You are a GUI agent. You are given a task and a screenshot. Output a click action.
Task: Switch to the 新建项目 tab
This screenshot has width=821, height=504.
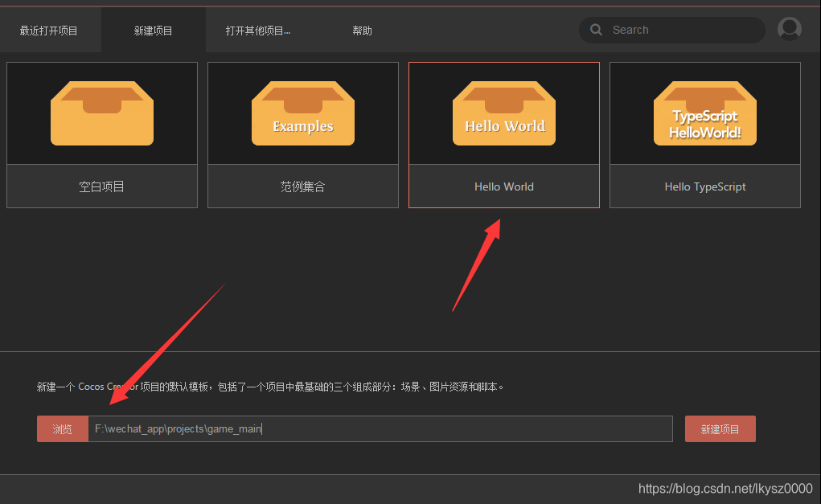pos(153,31)
